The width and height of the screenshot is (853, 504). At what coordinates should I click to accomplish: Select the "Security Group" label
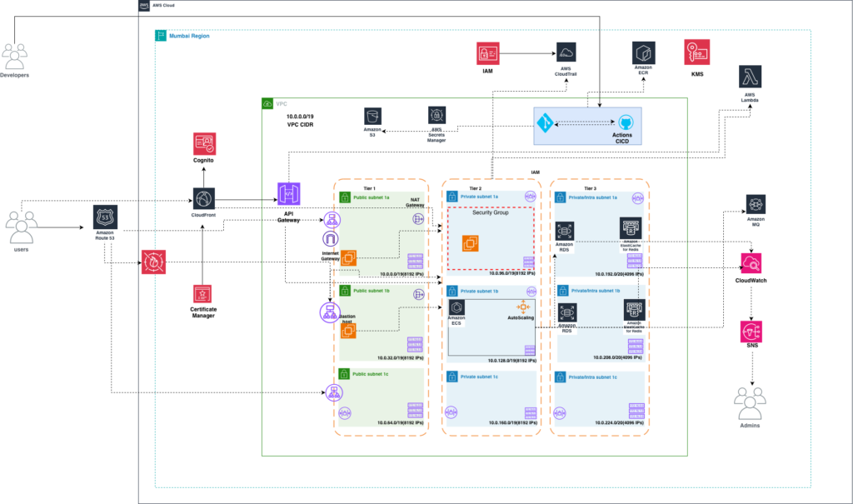tap(490, 212)
